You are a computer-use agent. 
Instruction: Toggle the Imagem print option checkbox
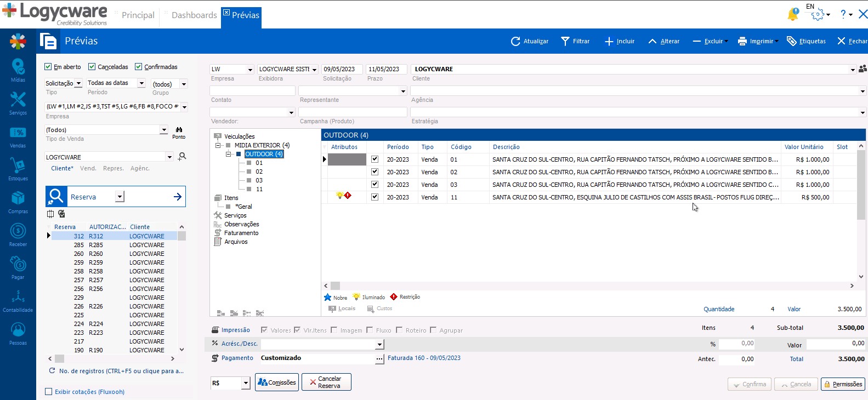pos(334,330)
